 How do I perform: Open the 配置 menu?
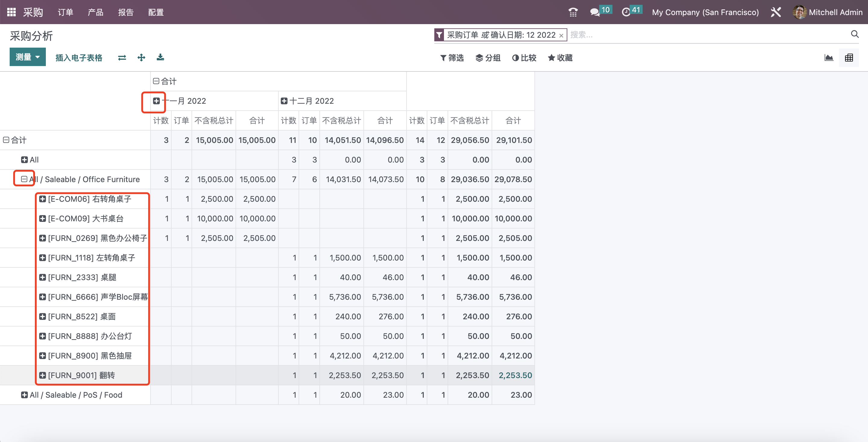(x=156, y=12)
